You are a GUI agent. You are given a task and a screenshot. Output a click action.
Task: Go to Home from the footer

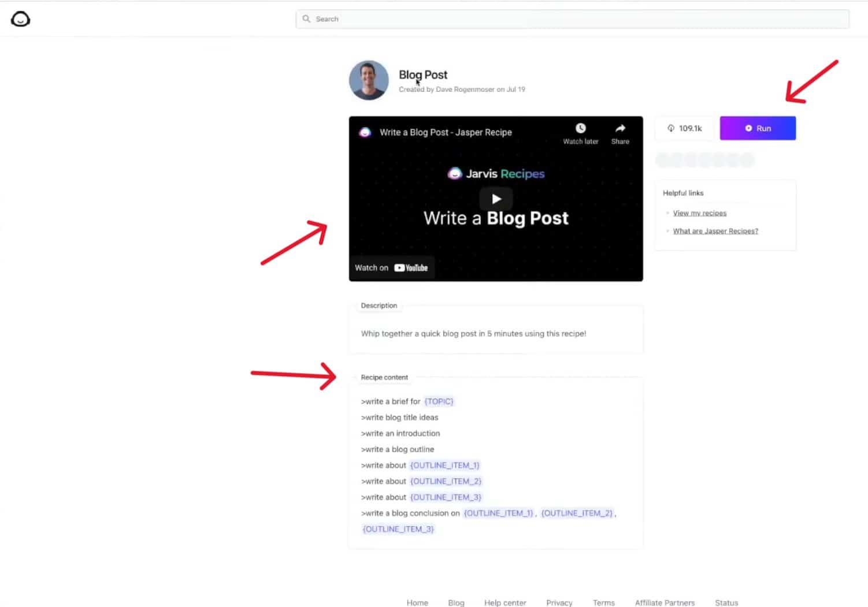pyautogui.click(x=417, y=602)
